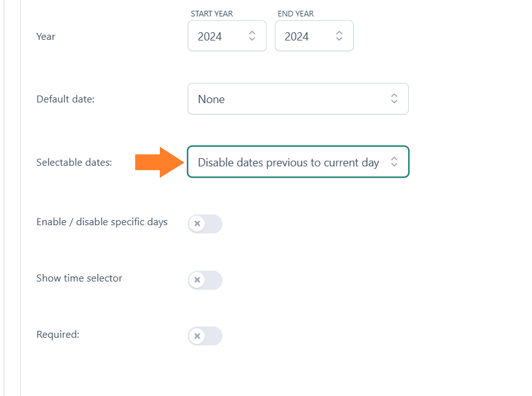Click the x knob on specific days toggle

197,224
